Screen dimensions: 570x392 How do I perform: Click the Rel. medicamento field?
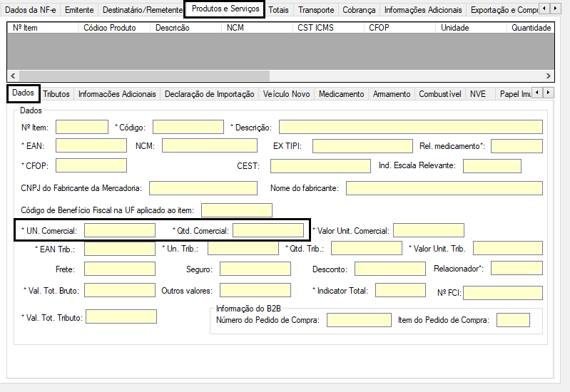(x=516, y=146)
